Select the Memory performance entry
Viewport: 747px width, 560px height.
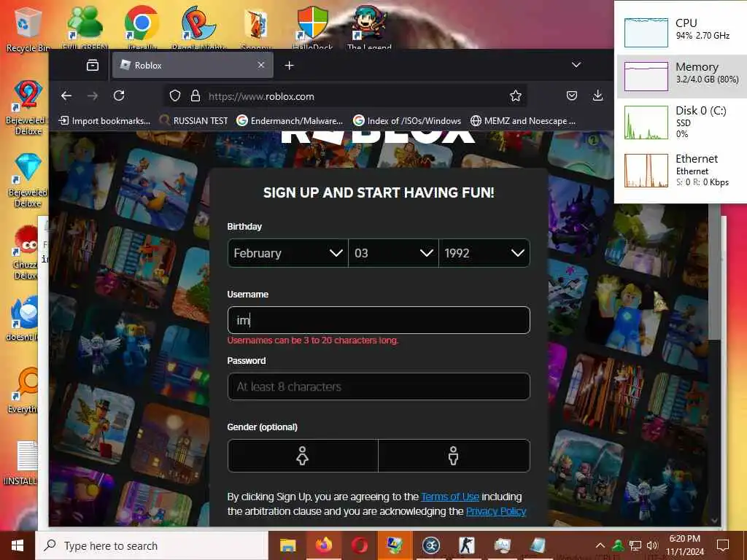click(682, 76)
